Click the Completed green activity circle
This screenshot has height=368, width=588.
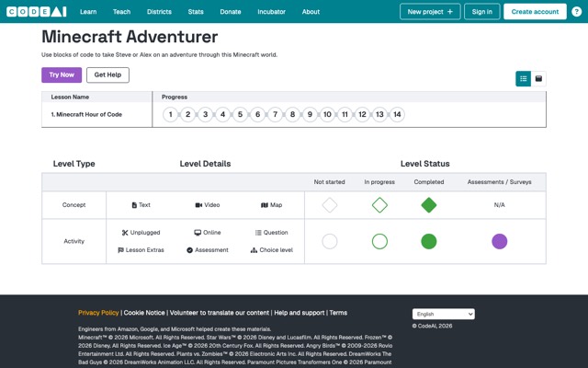(429, 241)
